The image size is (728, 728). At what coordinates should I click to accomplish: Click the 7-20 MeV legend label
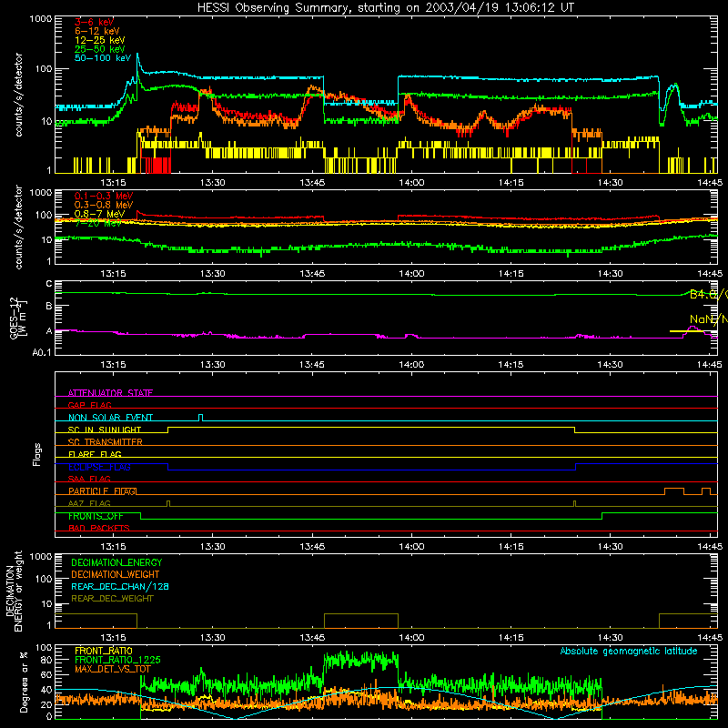(98, 223)
